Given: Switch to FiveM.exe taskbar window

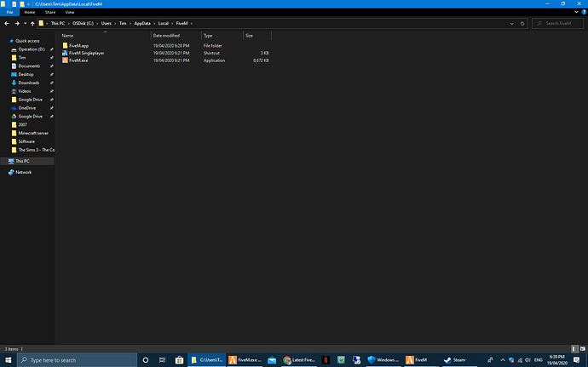Looking at the screenshot, I should point(245,360).
